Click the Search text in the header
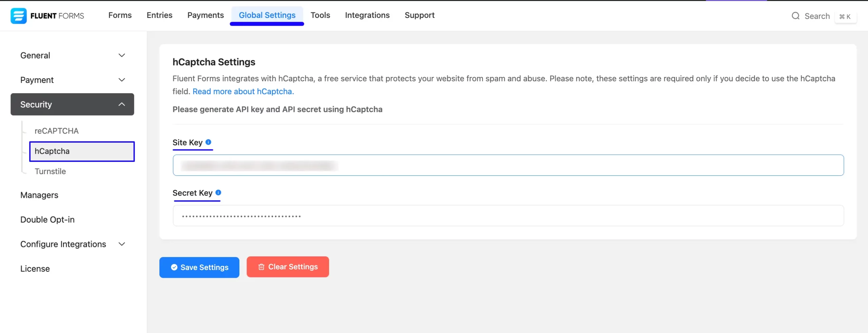The image size is (868, 333). click(x=817, y=16)
